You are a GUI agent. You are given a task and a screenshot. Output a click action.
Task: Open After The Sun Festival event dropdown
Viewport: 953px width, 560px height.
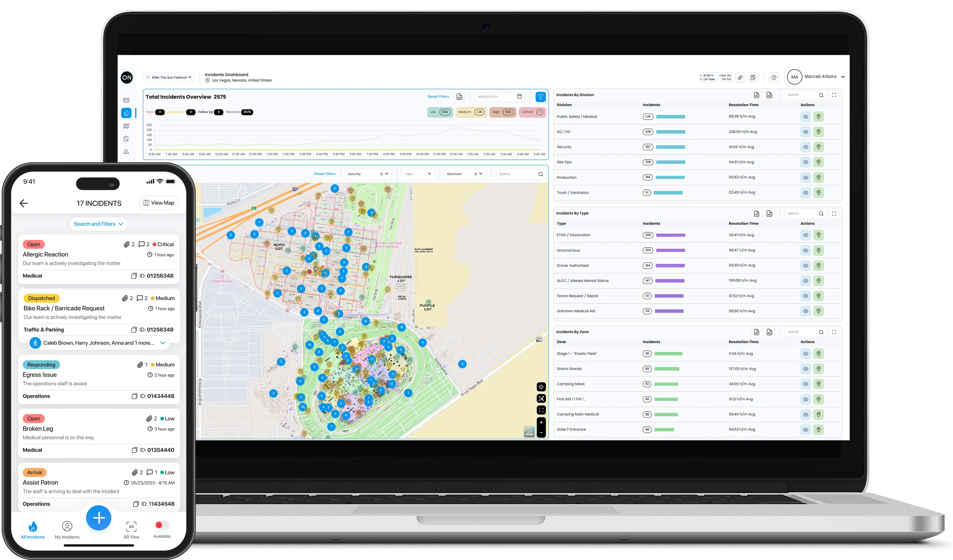tap(169, 77)
